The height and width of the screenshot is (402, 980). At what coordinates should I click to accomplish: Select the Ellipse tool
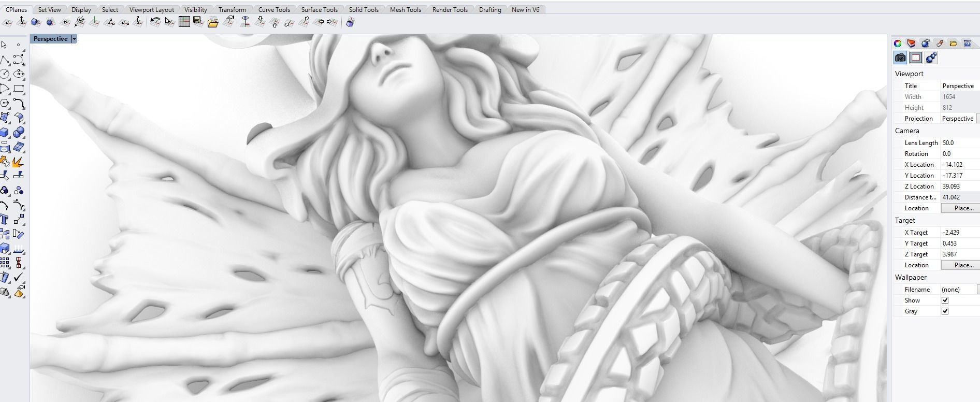pos(19,74)
